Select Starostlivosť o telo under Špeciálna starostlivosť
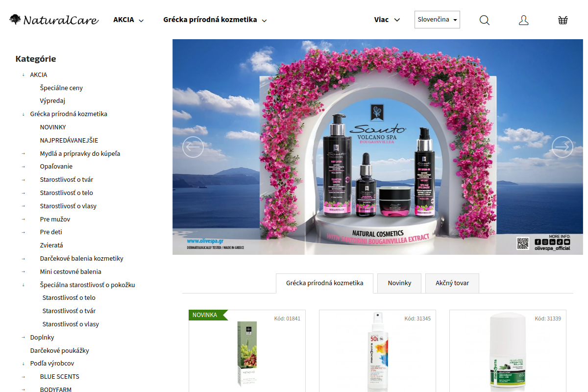Screen dimensions: 588x392 click(x=69, y=298)
